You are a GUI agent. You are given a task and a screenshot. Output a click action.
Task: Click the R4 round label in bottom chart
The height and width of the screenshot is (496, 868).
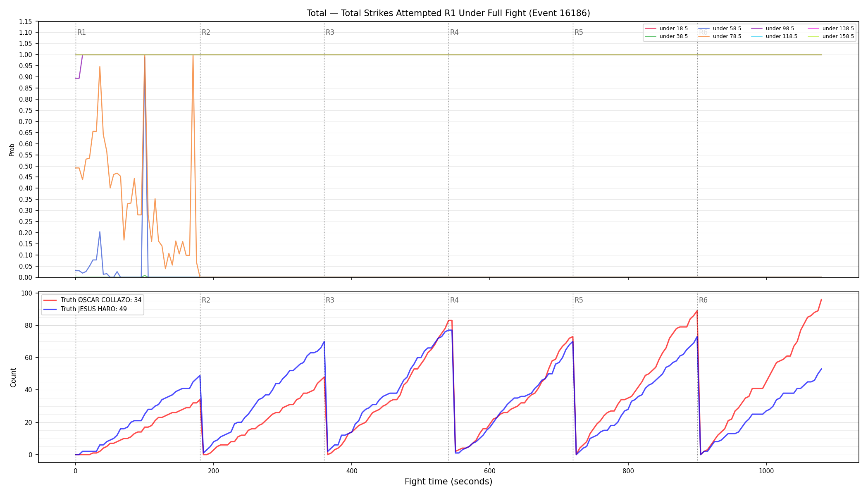[x=454, y=300]
